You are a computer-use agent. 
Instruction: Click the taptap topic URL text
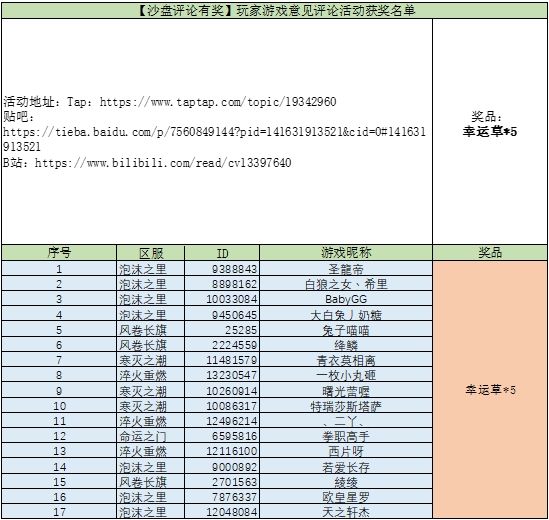(x=218, y=102)
